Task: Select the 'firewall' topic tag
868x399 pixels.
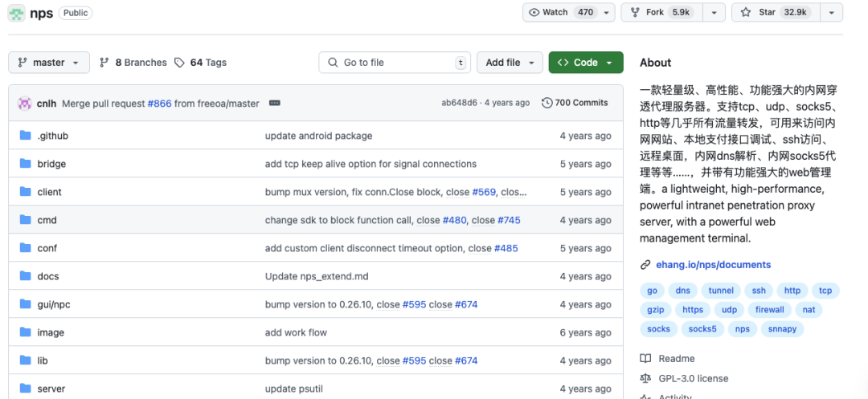Action: (x=769, y=310)
